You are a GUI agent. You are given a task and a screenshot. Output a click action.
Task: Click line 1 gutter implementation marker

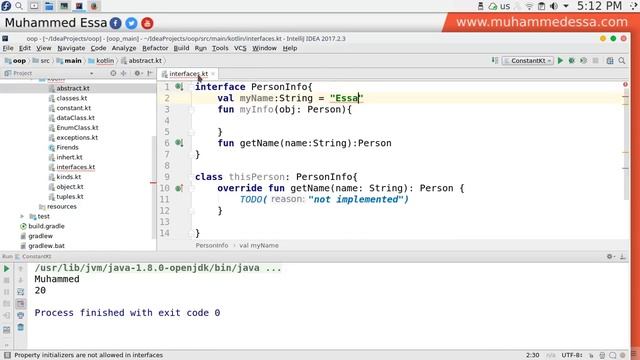[x=179, y=87]
